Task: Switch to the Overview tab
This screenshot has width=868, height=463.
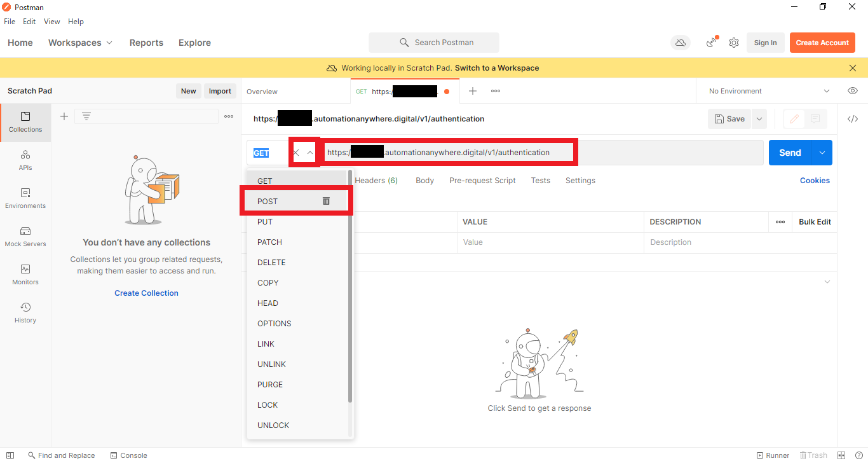Action: point(262,92)
